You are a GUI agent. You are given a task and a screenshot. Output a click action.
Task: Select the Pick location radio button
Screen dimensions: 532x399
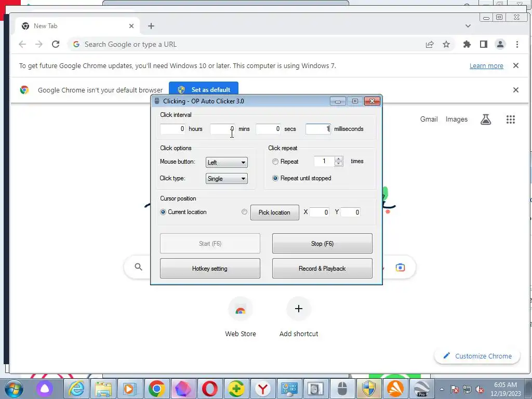coord(244,212)
